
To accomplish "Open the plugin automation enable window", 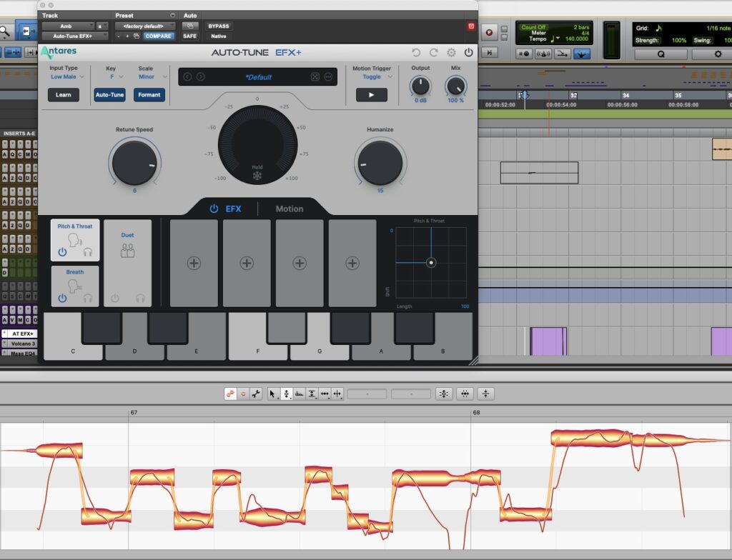I will coord(190,26).
